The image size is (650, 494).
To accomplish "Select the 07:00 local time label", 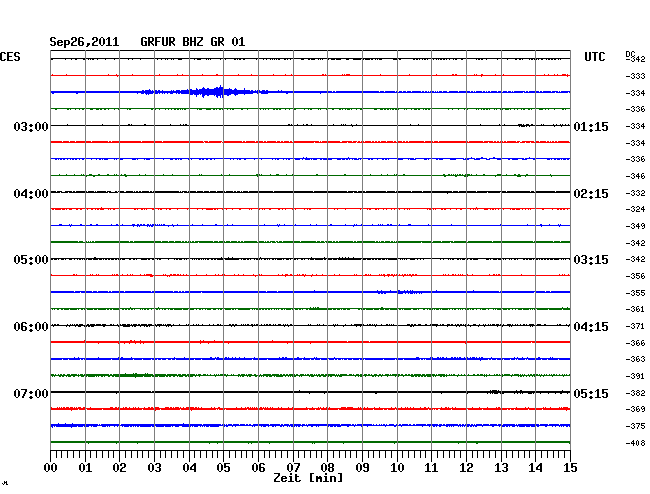I will (x=31, y=393).
